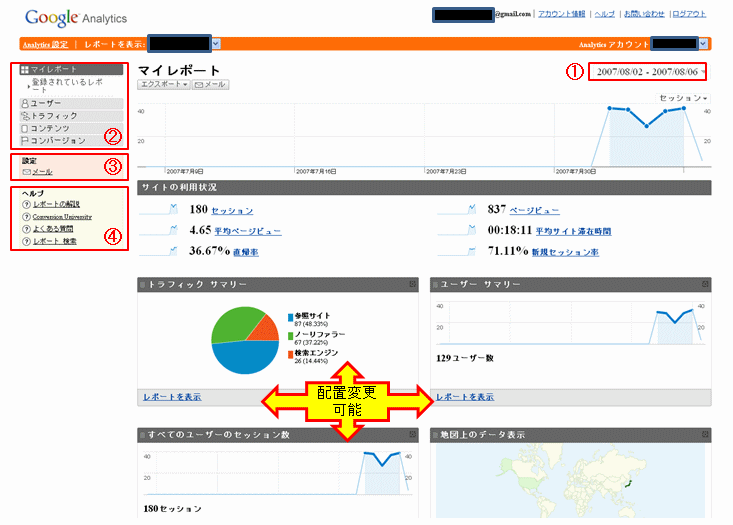Open the セッション metric link
This screenshot has width=733, height=525.
point(232,211)
